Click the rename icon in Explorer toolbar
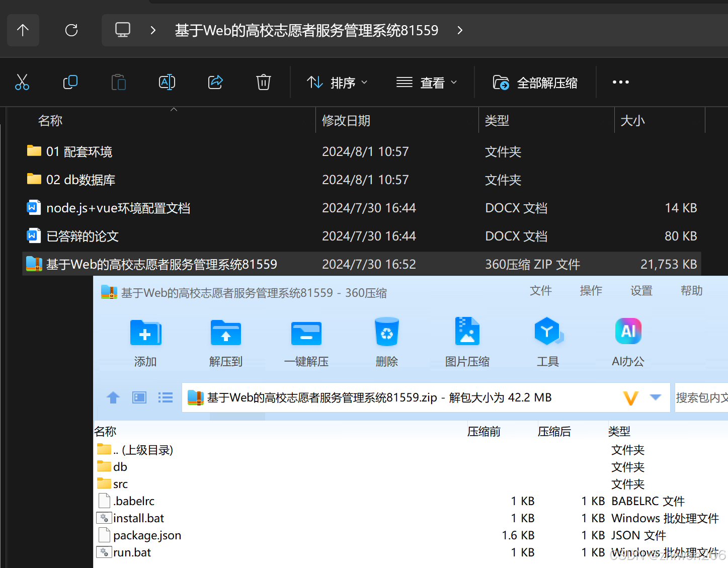Viewport: 728px width, 568px height. (167, 82)
